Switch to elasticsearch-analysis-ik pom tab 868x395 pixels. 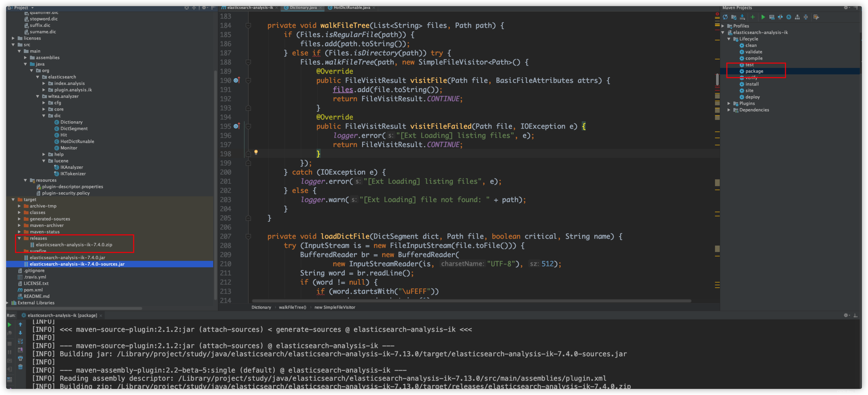click(250, 7)
